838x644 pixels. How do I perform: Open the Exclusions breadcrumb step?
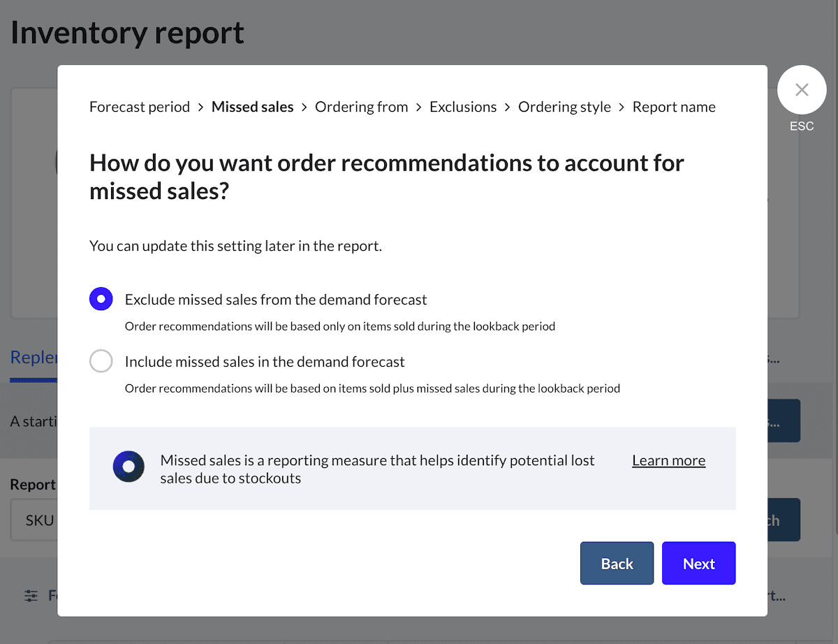point(463,107)
